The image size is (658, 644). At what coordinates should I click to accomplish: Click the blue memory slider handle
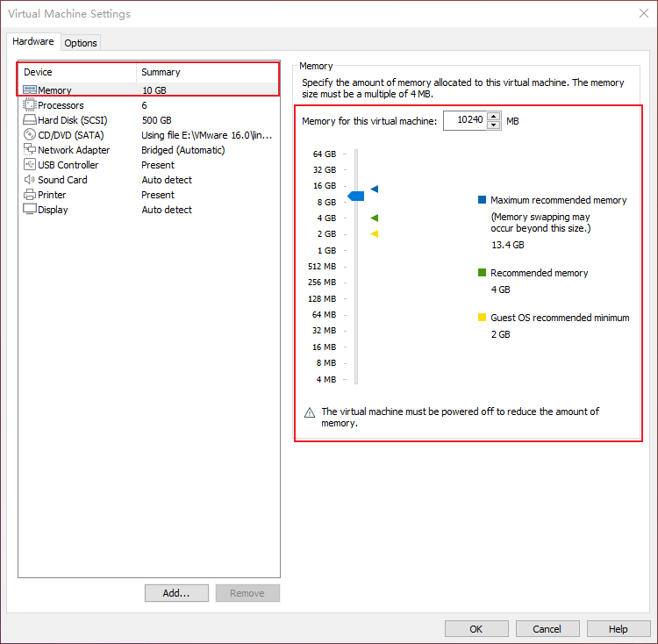pos(355,196)
